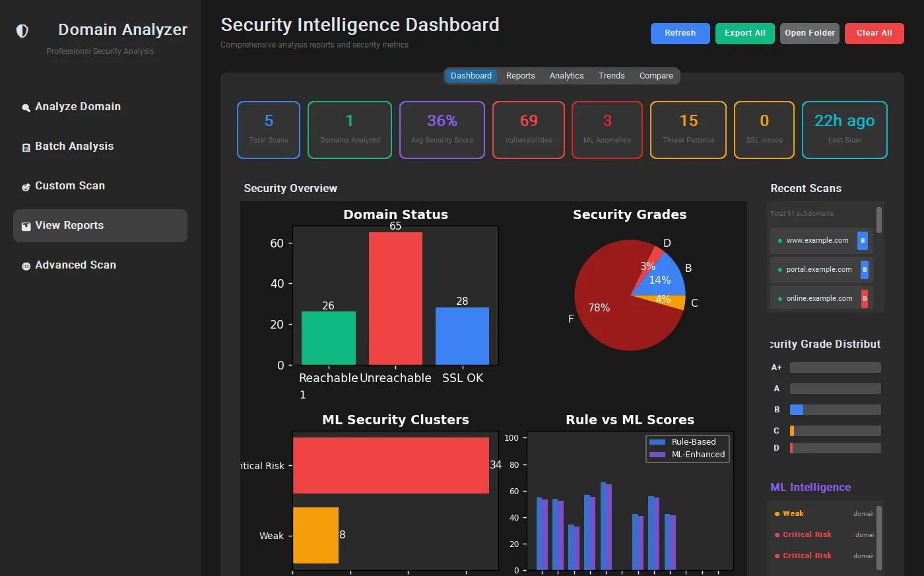Viewport: 924px width, 576px height.
Task: Select the Trends tab
Action: point(612,76)
